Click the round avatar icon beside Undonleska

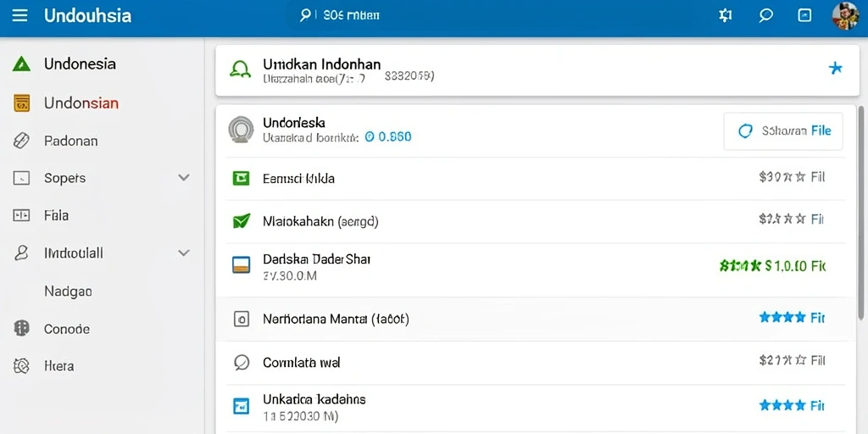(x=241, y=130)
